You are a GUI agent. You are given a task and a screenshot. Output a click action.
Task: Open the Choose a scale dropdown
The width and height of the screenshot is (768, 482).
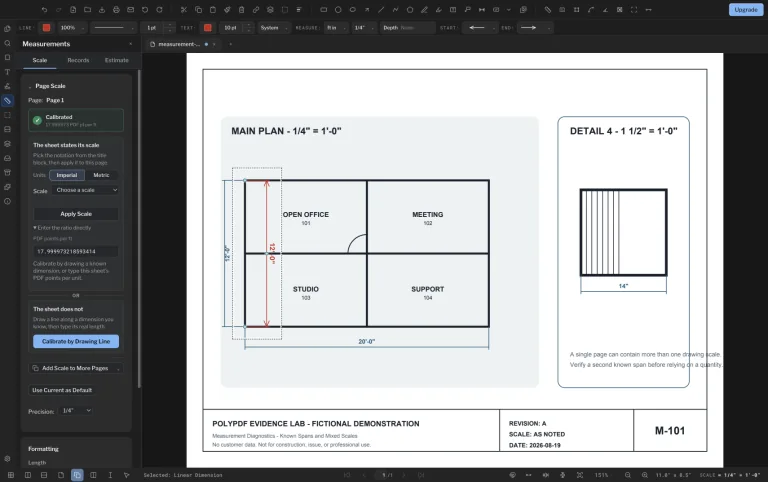pyautogui.click(x=86, y=190)
